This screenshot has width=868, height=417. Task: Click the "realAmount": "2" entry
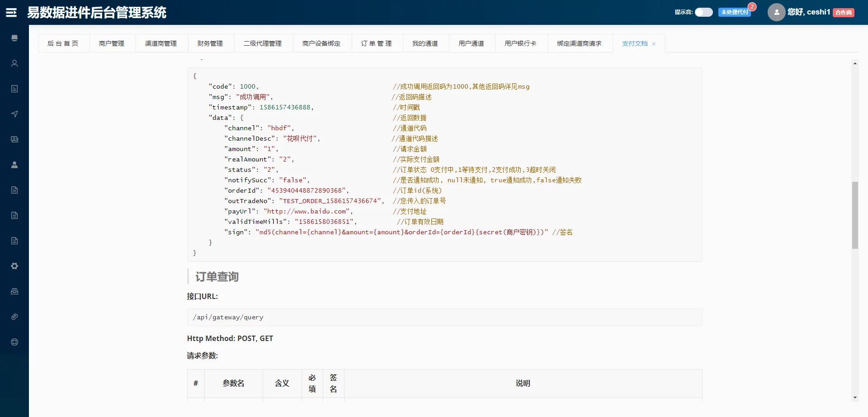(x=259, y=159)
